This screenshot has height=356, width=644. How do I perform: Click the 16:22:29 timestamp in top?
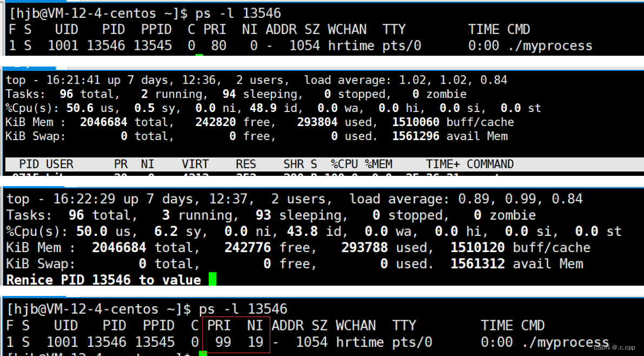(x=84, y=199)
